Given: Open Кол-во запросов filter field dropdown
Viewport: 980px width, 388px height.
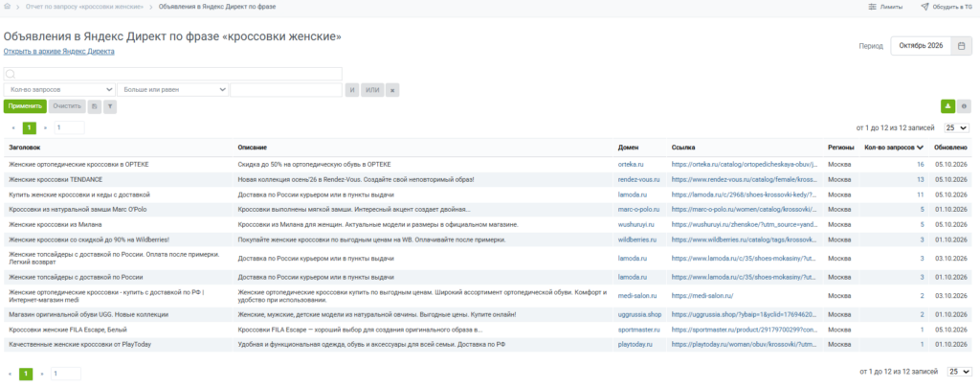Looking at the screenshot, I should coord(59,90).
